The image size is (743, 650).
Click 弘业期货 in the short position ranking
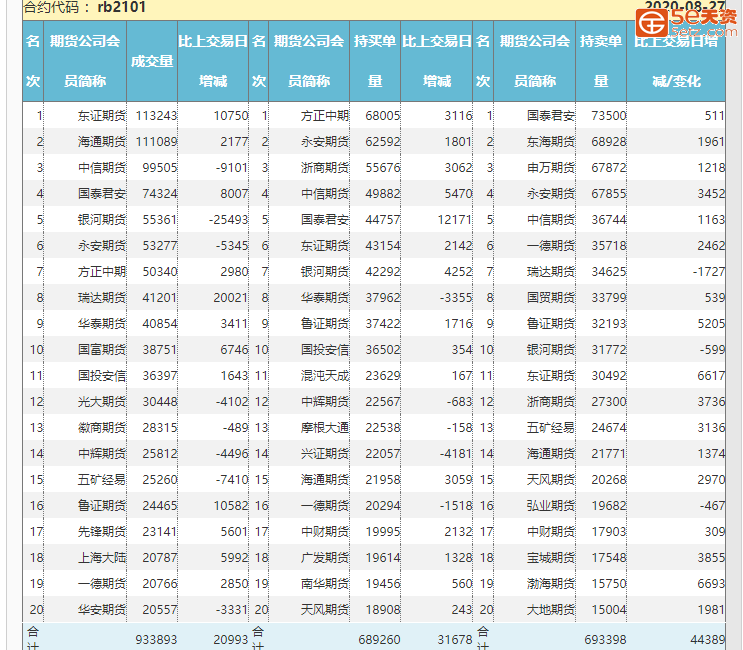pos(551,506)
